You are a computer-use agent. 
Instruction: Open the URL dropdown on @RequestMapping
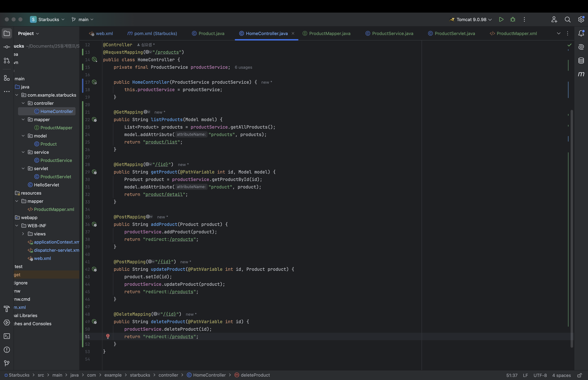[x=149, y=52]
